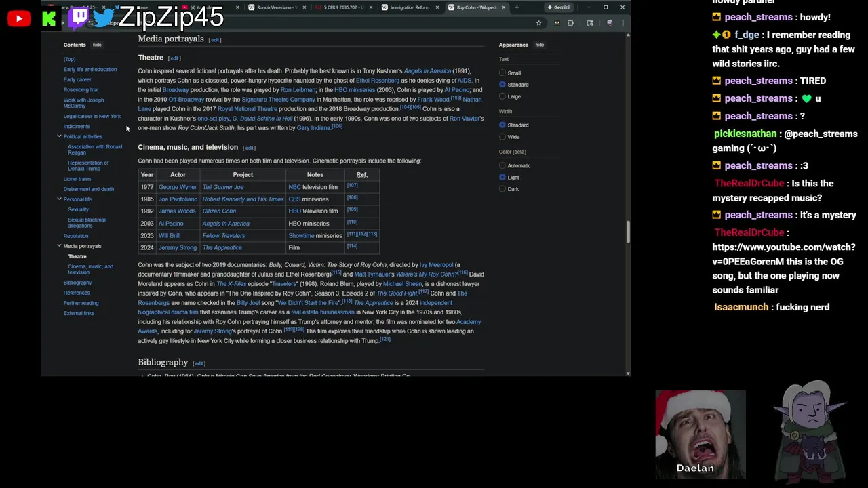The image size is (868, 488).
Task: Open We Didn't Start the Fire link
Action: [x=308, y=303]
